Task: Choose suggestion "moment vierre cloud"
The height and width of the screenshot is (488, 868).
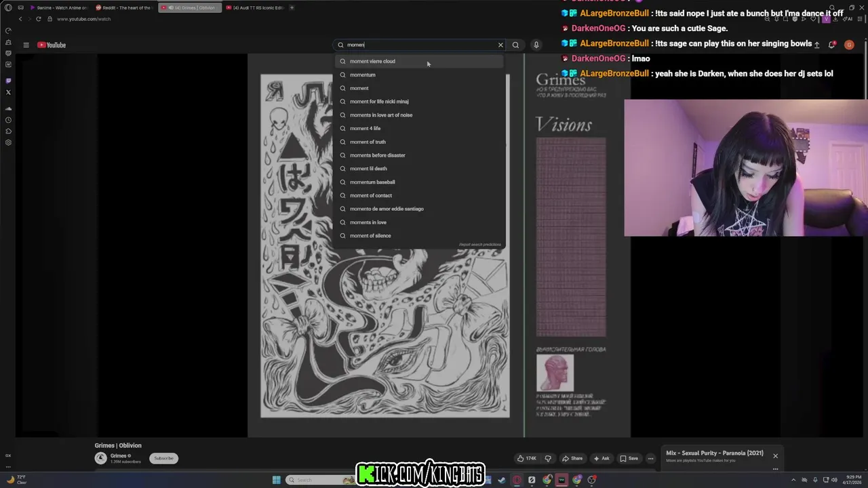Action: click(419, 61)
